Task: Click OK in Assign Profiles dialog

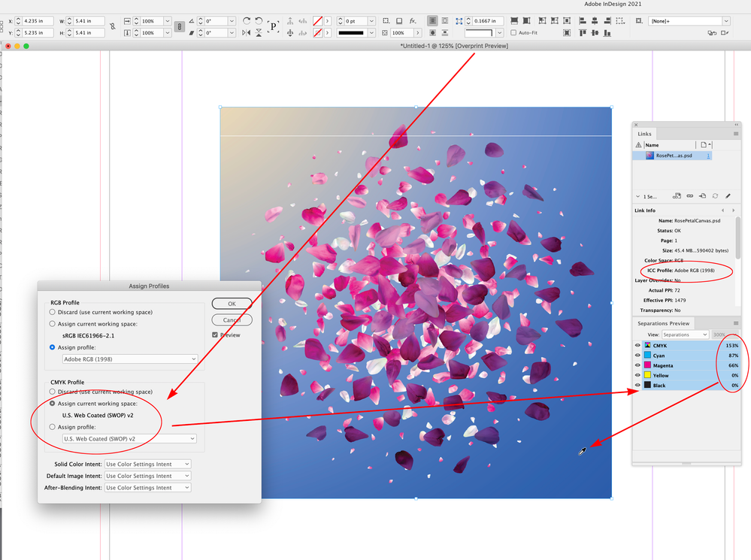Action: tap(232, 304)
